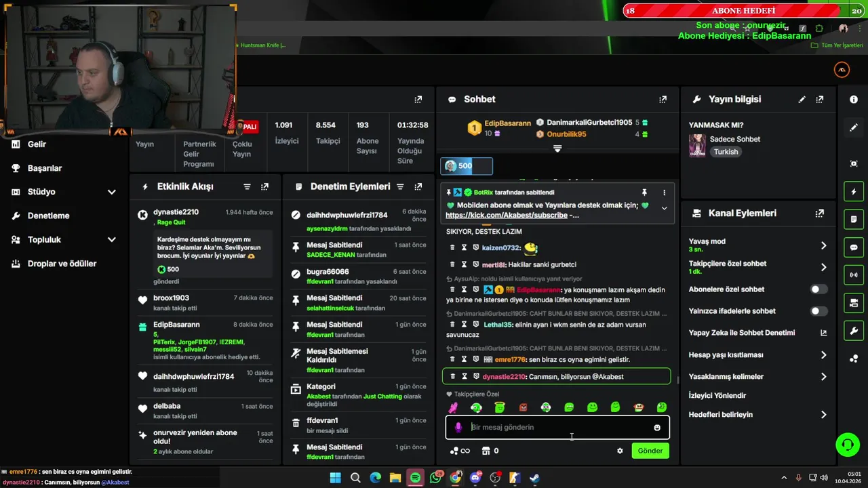This screenshot has height=488, width=868.
Task: Toggle lightning activity icon in right sidebar
Action: (x=854, y=192)
